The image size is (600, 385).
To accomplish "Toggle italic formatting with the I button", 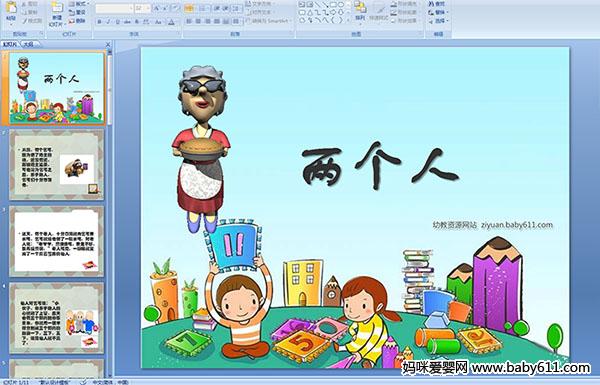I will 109,22.
